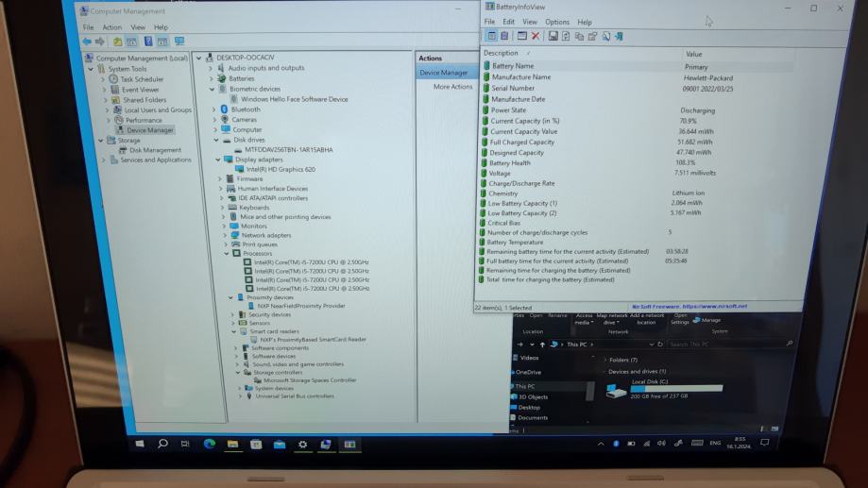Click volume speaker icon in tray
The height and width of the screenshot is (488, 868).
(x=661, y=444)
